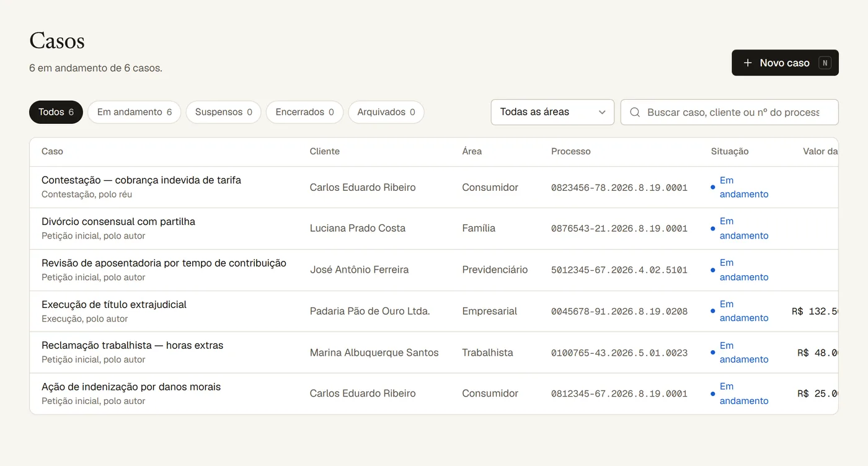This screenshot has width=868, height=466.
Task: Click Em andamento status in Divórcio consensual row
Action: [x=740, y=228]
